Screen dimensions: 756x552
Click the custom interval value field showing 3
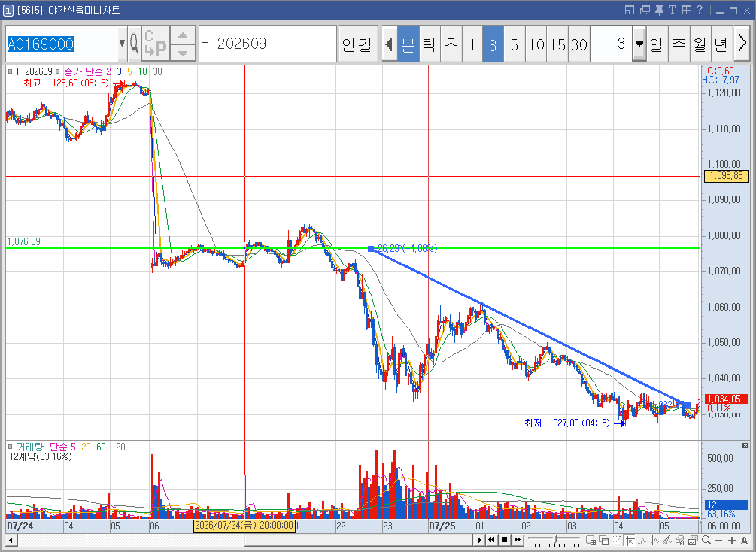point(611,44)
